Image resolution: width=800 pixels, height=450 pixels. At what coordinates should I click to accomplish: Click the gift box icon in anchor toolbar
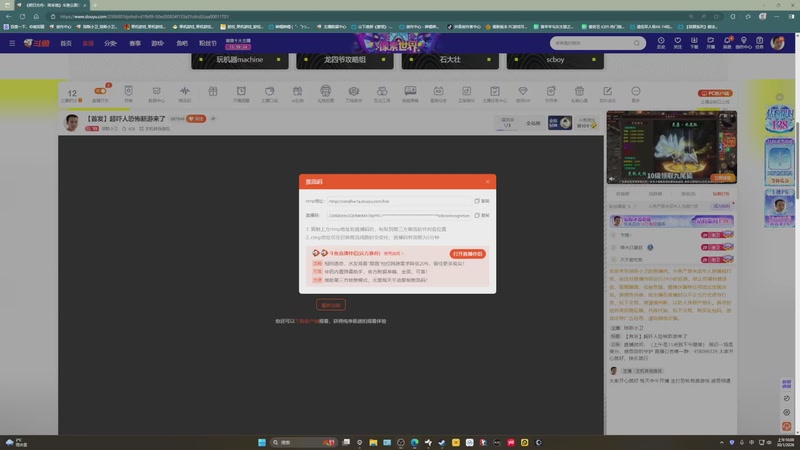[213, 91]
